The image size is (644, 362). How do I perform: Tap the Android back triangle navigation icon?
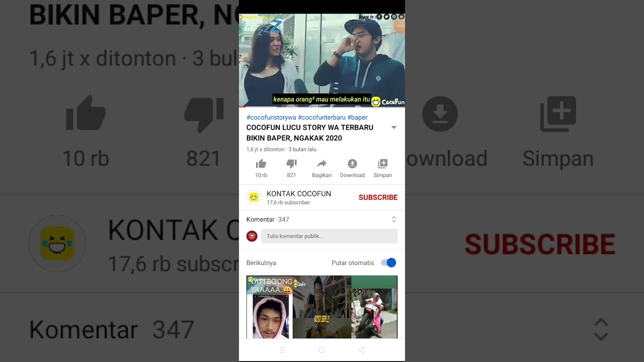361,350
